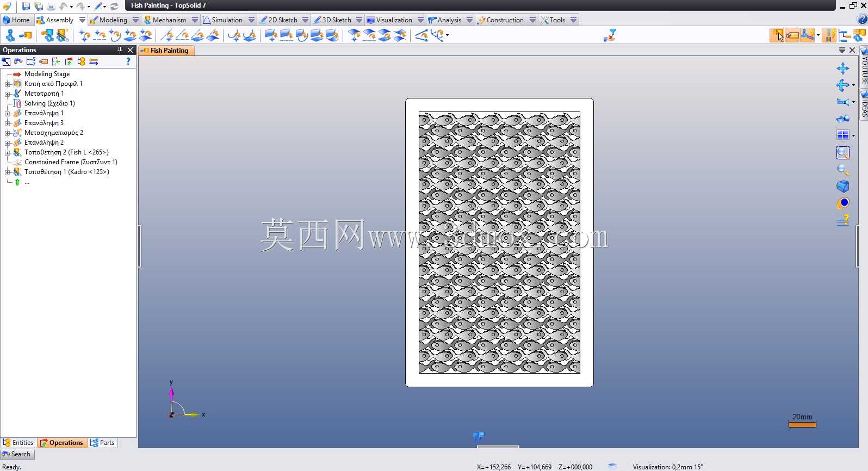Screen dimensions: 868x471
Task: Open the 2D Sketch tab dropdown arrow
Action: (305, 20)
